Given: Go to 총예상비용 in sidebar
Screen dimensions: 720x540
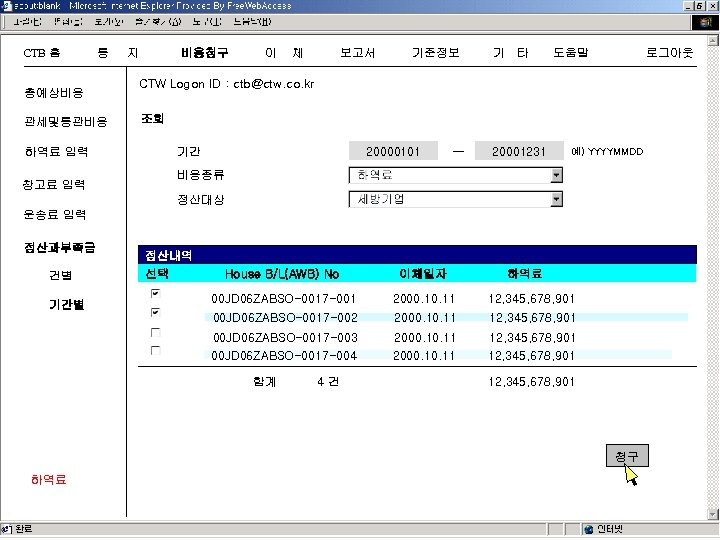Looking at the screenshot, I should (x=54, y=93).
